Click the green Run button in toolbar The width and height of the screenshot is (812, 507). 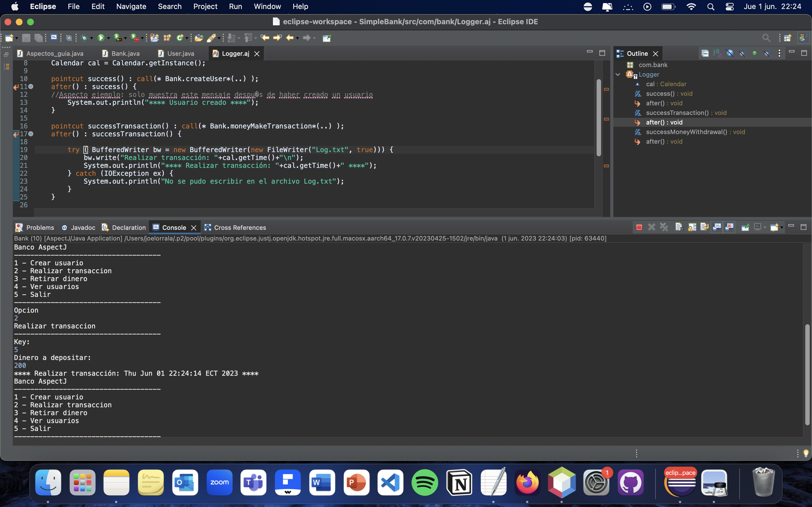click(101, 38)
